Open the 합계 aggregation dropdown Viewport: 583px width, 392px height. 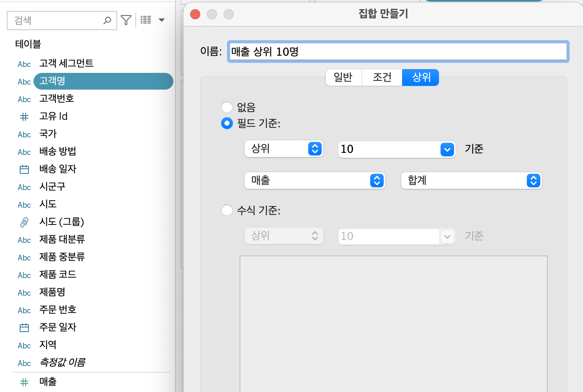click(472, 181)
